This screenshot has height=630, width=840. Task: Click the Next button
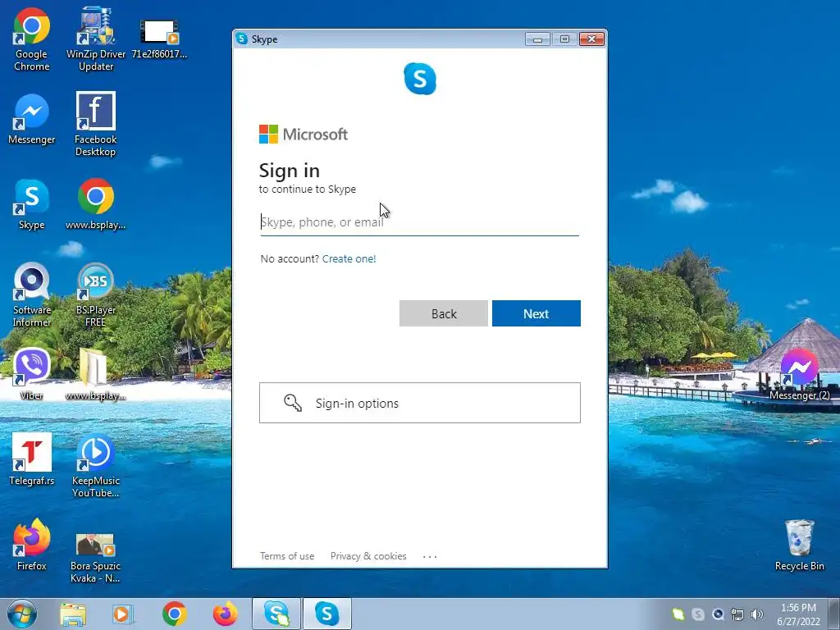point(536,313)
